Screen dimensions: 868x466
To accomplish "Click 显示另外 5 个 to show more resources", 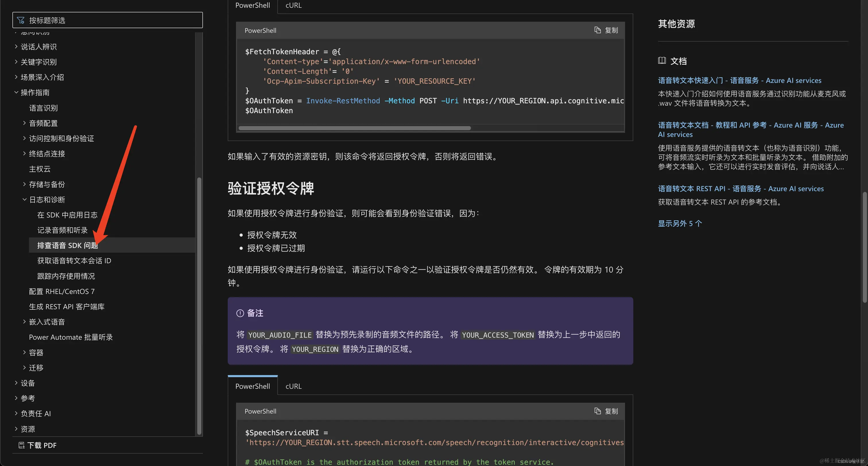I will (679, 223).
